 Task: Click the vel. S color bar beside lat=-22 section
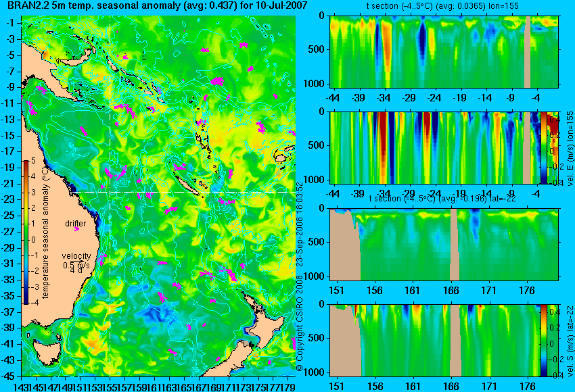point(543,341)
